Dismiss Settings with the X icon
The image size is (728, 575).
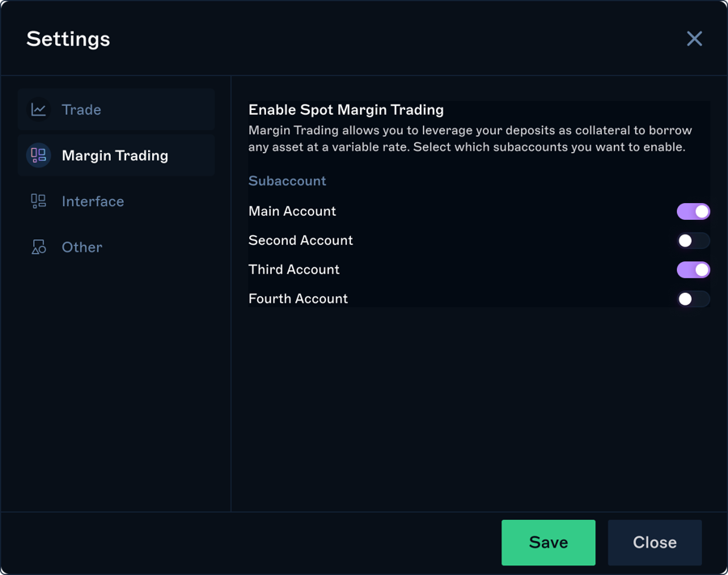click(x=694, y=39)
